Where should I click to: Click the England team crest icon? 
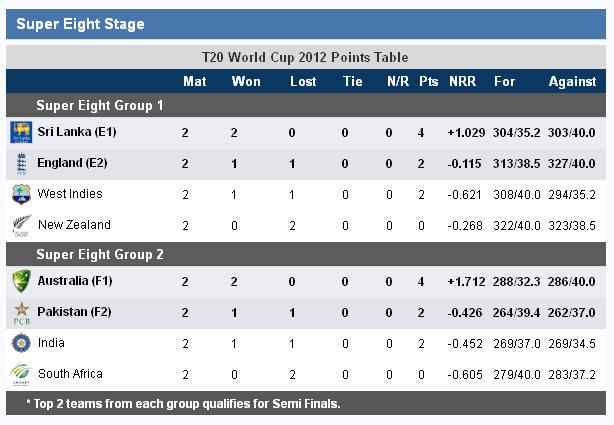click(x=22, y=164)
